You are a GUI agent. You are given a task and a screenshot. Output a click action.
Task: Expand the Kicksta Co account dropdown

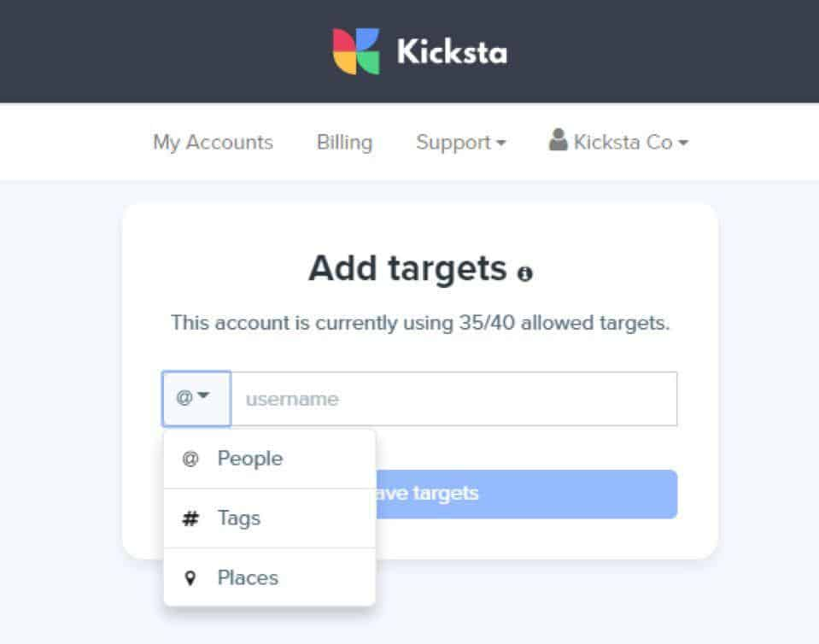[618, 141]
